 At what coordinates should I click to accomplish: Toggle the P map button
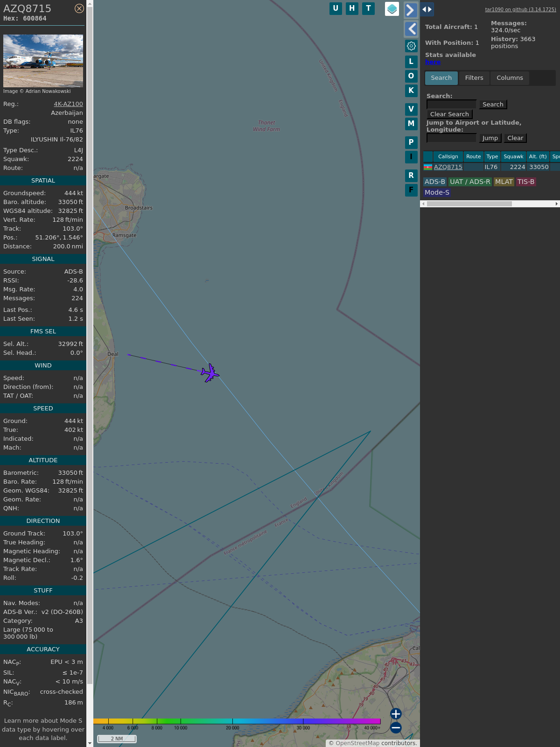411,142
